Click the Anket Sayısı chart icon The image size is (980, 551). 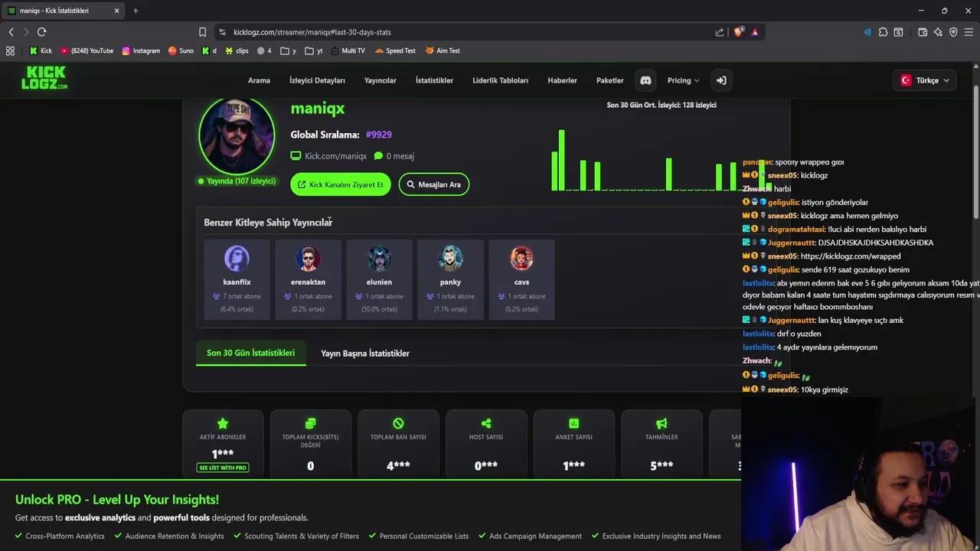click(573, 423)
